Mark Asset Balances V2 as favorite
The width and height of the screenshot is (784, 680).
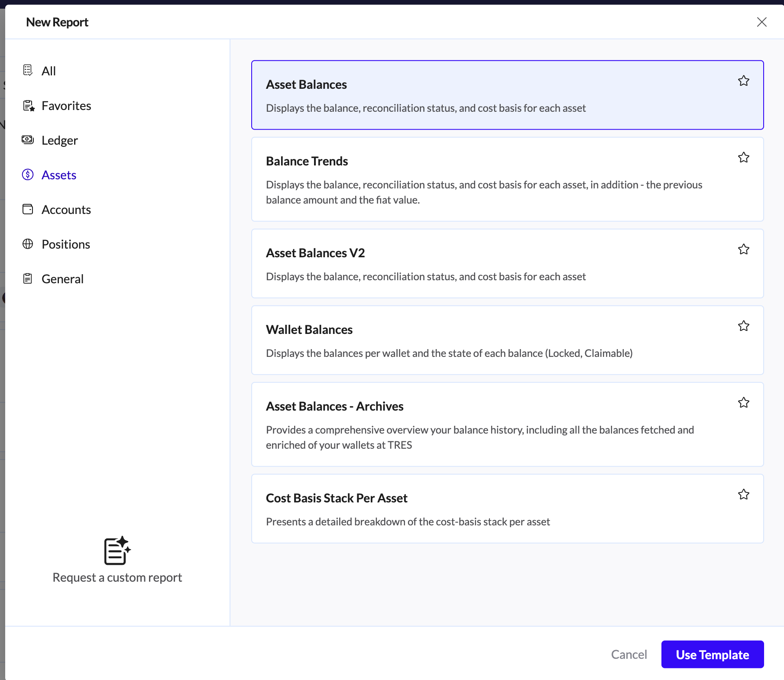(743, 249)
